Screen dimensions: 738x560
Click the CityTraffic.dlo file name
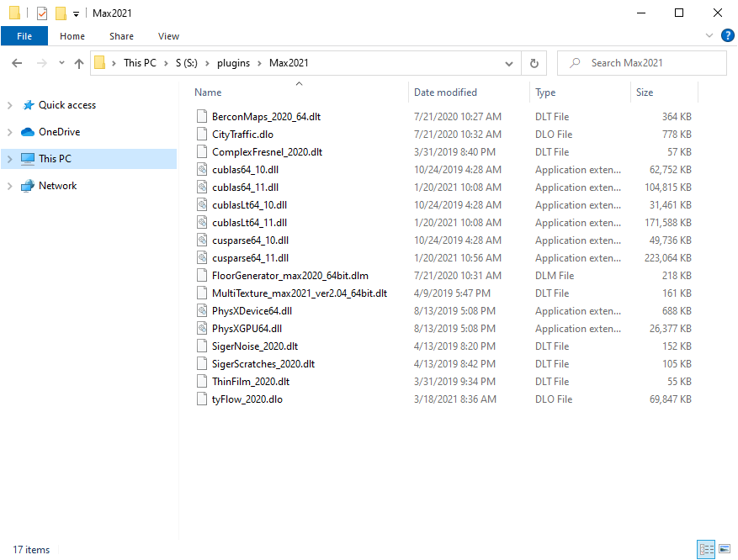pyautogui.click(x=242, y=135)
